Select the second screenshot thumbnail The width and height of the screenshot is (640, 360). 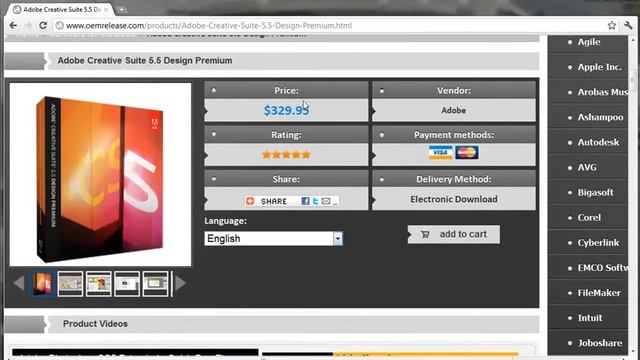(x=70, y=283)
